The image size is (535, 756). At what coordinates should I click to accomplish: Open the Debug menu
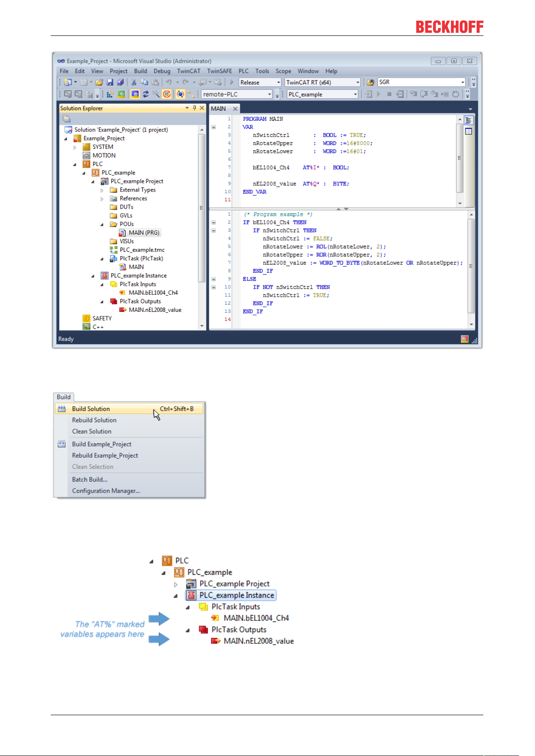(x=162, y=71)
